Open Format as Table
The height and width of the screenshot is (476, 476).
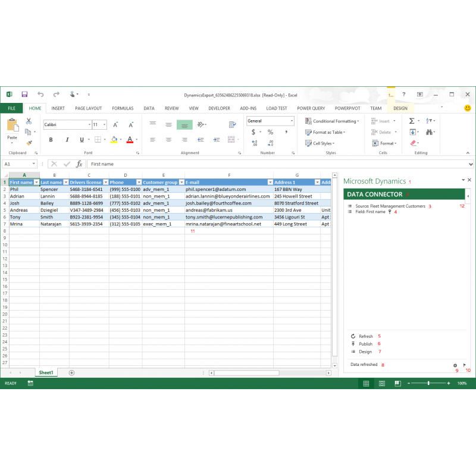(x=325, y=132)
